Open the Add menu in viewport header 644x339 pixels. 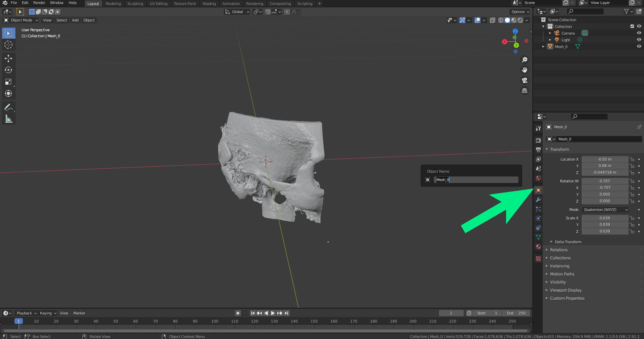[75, 20]
